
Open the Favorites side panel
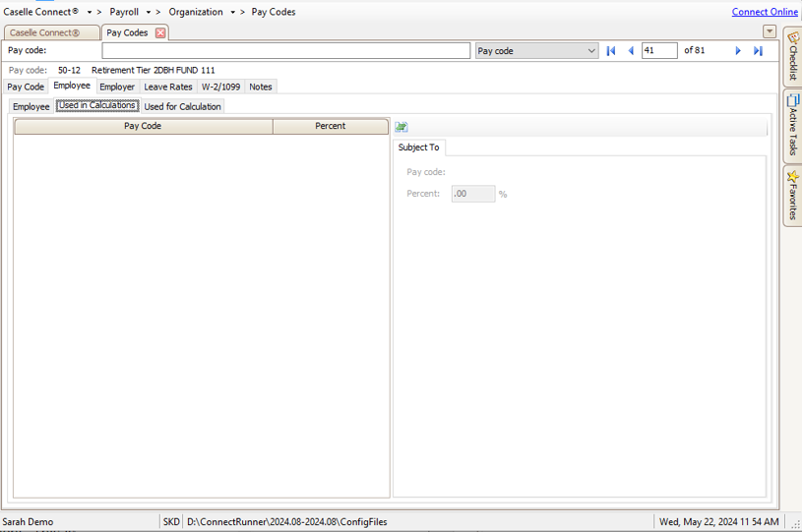click(x=792, y=196)
